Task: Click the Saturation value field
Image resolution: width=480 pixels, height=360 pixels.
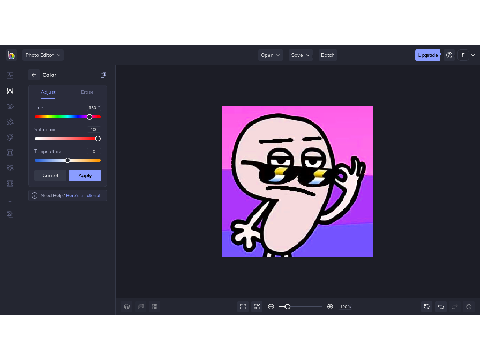Action: (x=94, y=129)
